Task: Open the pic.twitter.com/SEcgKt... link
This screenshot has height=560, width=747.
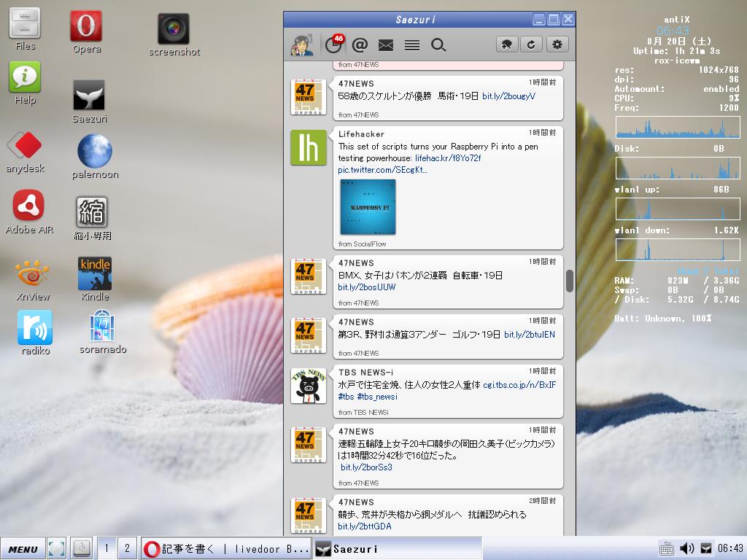Action: point(382,170)
